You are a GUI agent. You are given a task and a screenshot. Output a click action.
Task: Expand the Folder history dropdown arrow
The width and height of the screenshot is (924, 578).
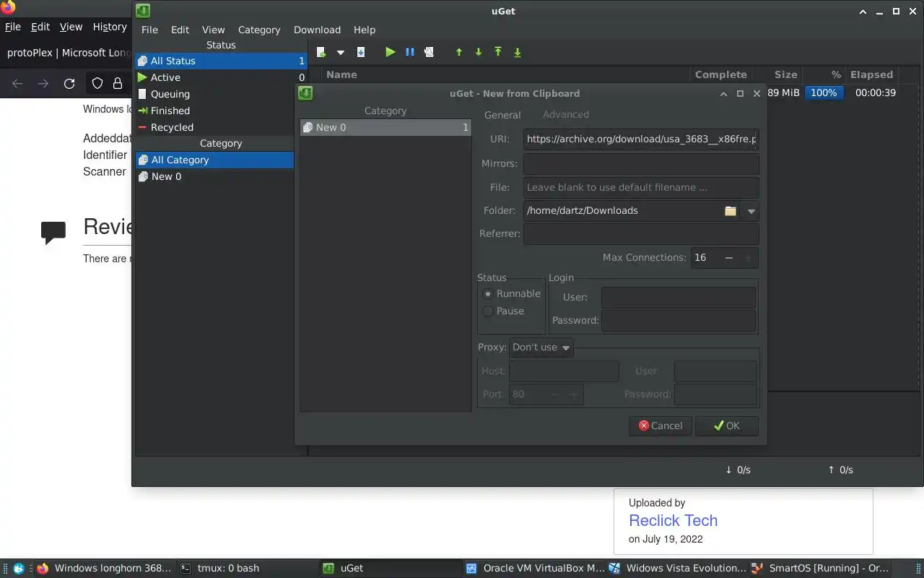click(751, 211)
